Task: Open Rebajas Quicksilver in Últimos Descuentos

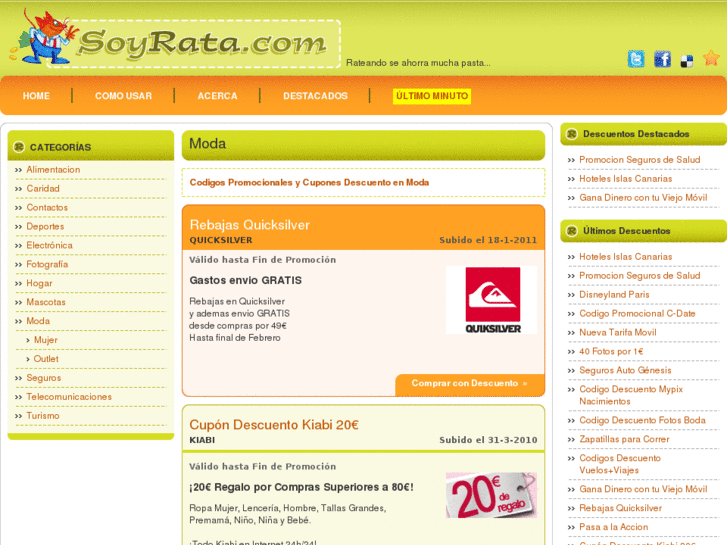Action: pyautogui.click(x=621, y=508)
